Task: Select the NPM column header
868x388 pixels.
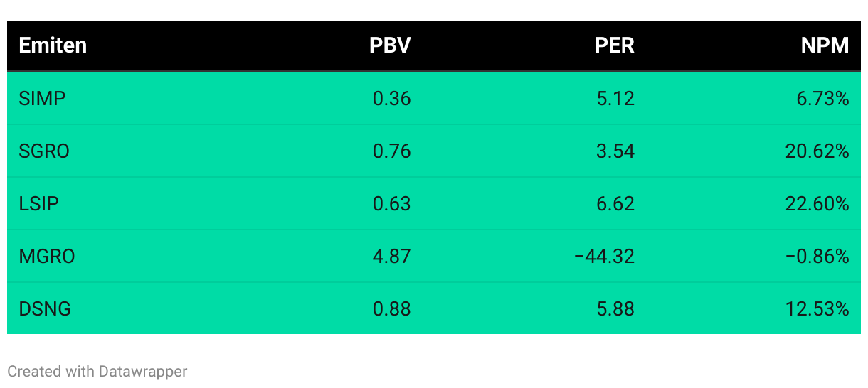Action: pyautogui.click(x=825, y=45)
